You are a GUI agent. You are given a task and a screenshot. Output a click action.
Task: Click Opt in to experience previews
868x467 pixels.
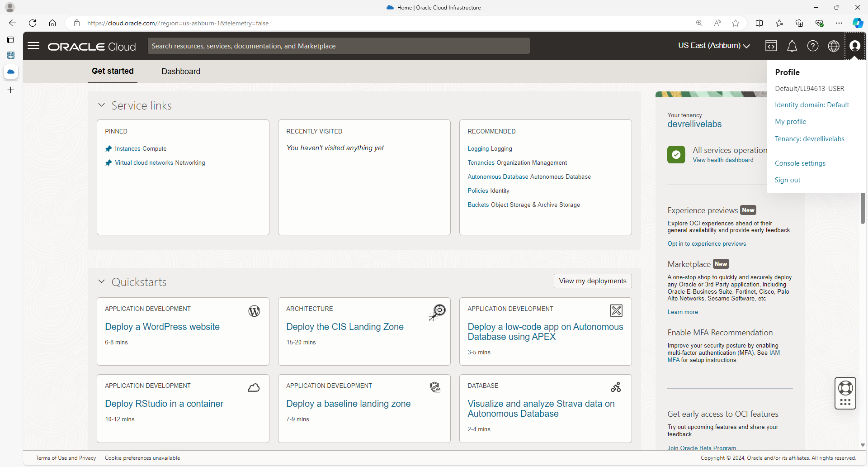(x=707, y=244)
